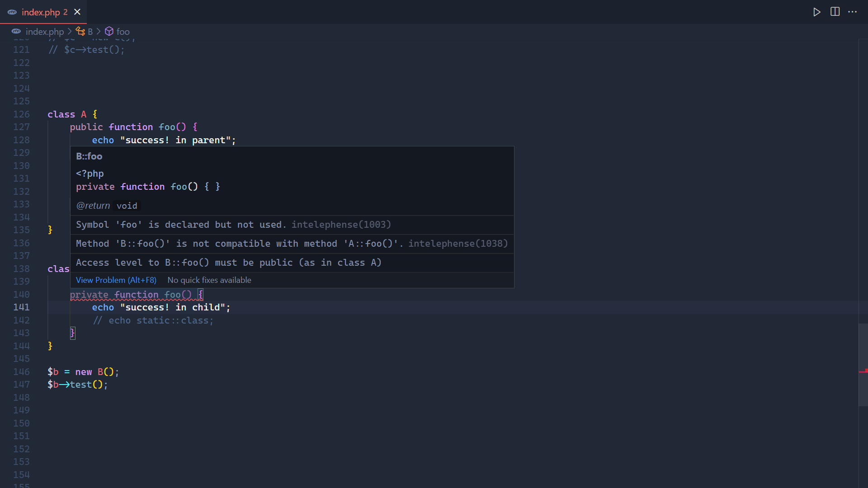868x488 pixels.
Task: Click the echo "success! in parent" line
Action: point(164,140)
